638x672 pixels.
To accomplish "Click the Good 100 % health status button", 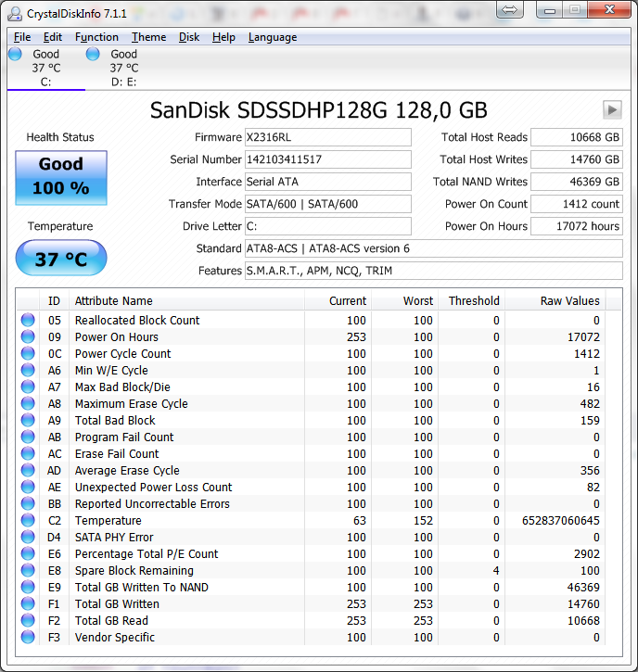I will click(x=61, y=177).
